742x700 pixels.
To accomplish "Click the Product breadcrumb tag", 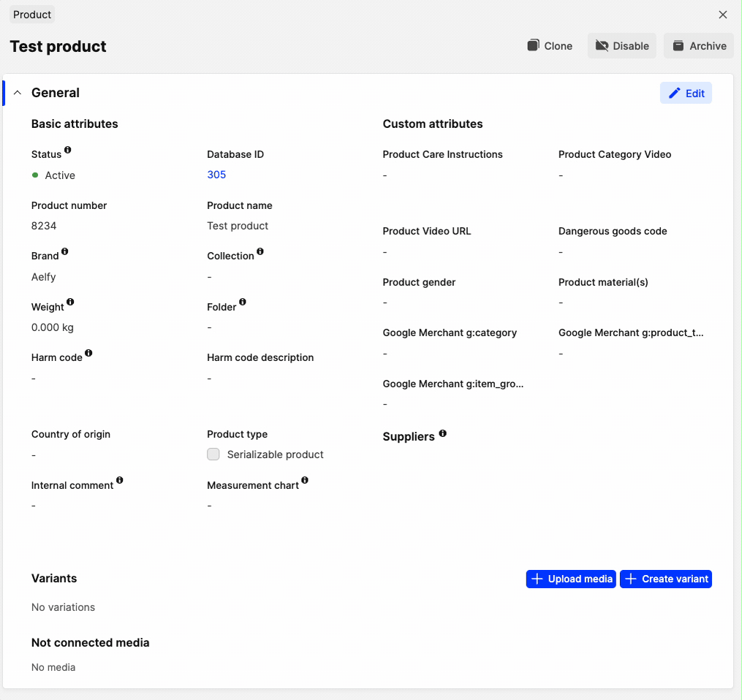I will pyautogui.click(x=32, y=15).
